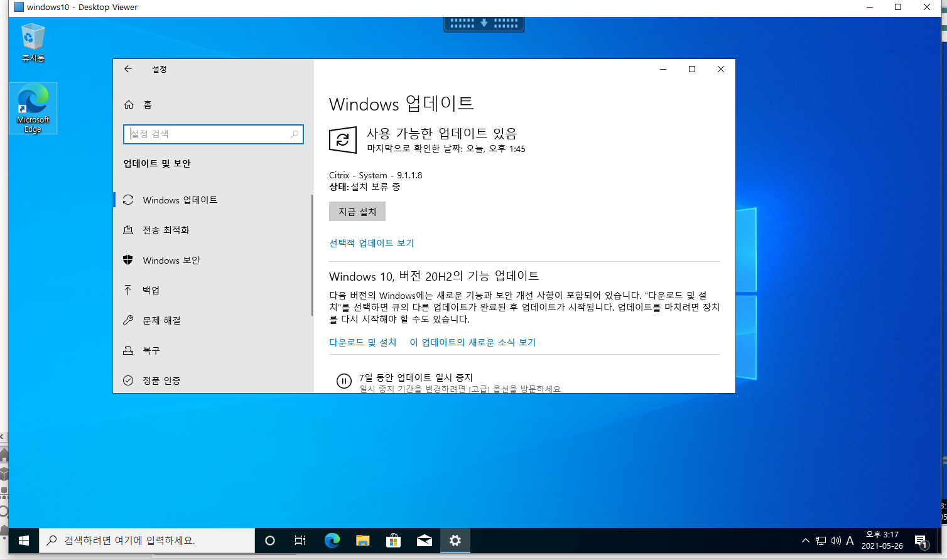The width and height of the screenshot is (947, 560).
Task: Go back using the Settings back arrow
Action: 128,69
